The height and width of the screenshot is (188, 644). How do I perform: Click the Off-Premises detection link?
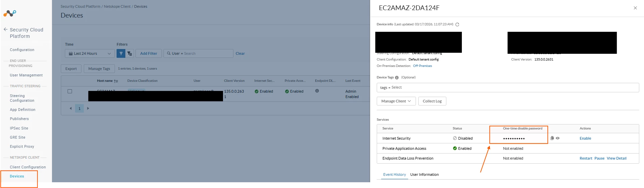click(422, 66)
